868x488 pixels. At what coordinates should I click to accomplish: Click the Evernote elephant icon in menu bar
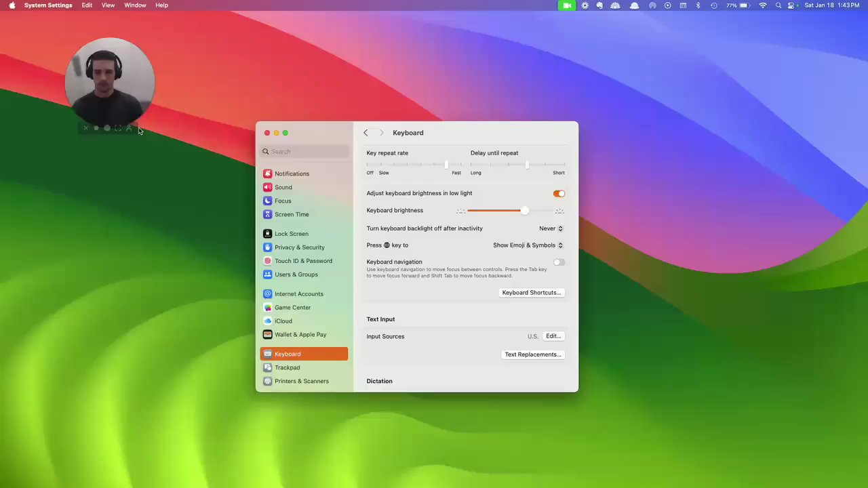599,5
